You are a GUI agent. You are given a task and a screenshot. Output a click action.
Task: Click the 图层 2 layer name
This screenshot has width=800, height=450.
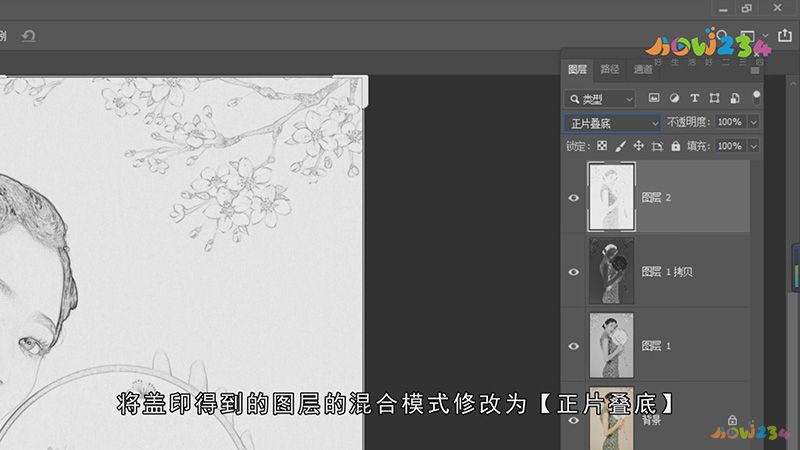(656, 197)
